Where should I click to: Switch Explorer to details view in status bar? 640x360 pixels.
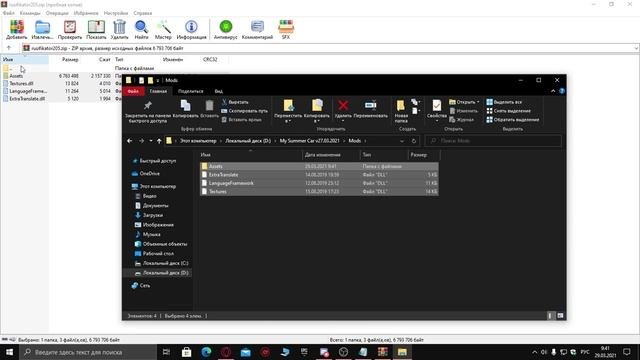tap(550, 316)
